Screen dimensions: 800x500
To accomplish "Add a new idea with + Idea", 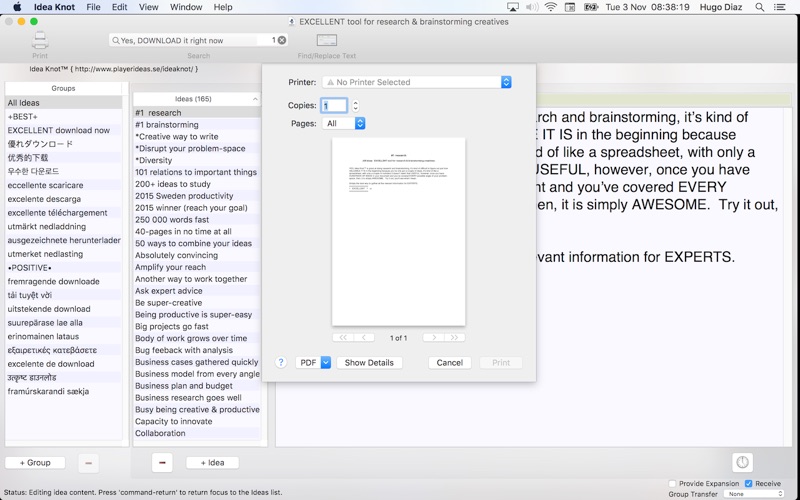I will tap(212, 463).
